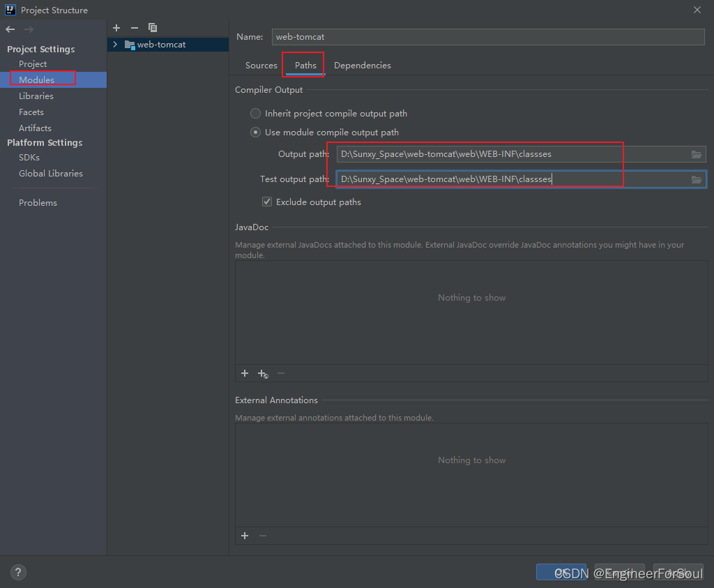
Task: Click the Platform Settings heading
Action: coord(45,143)
